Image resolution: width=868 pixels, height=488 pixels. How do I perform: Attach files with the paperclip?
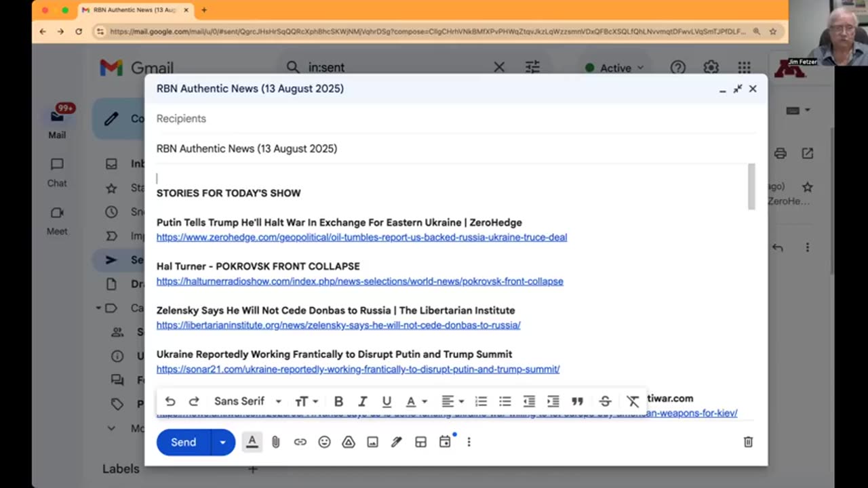pyautogui.click(x=275, y=442)
